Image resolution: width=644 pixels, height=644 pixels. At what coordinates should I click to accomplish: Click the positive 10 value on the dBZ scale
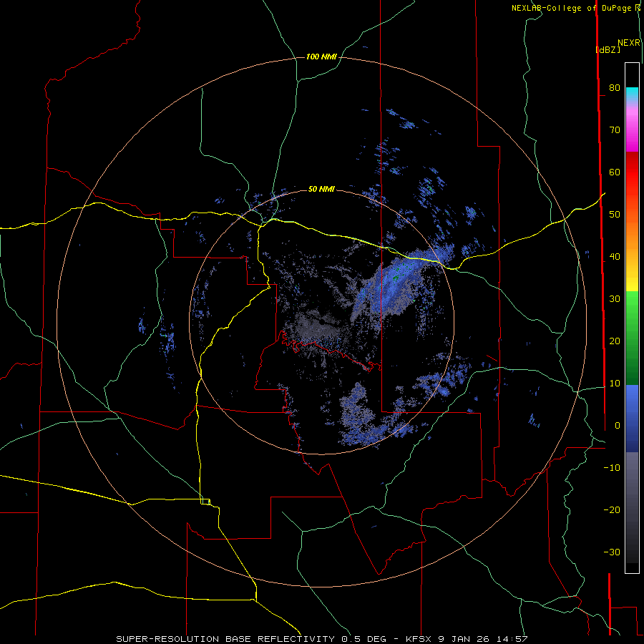click(x=615, y=384)
